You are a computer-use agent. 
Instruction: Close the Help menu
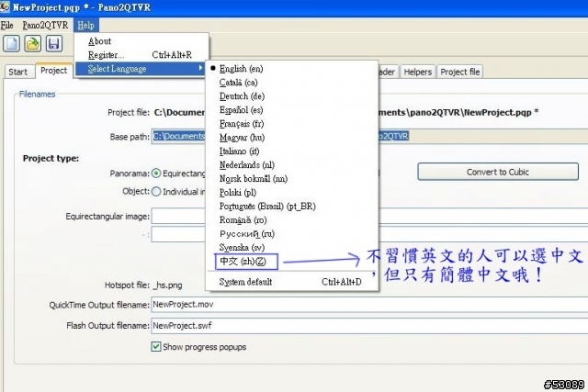tap(85, 25)
